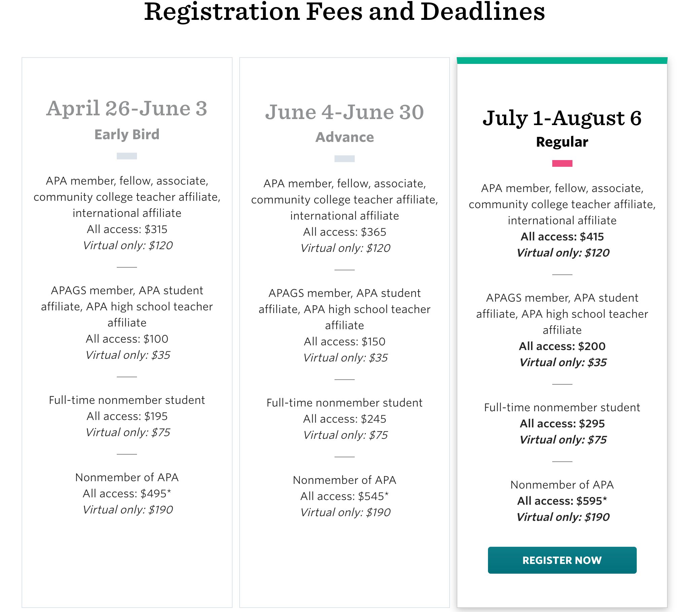Click the "All access: $100" student price
This screenshot has width=700, height=612.
coord(127,339)
